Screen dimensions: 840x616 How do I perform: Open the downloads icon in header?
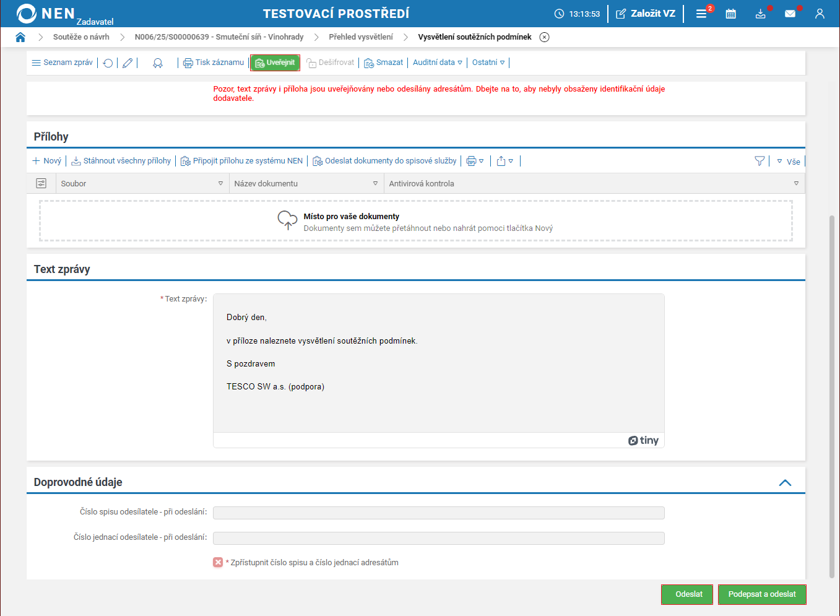click(761, 14)
